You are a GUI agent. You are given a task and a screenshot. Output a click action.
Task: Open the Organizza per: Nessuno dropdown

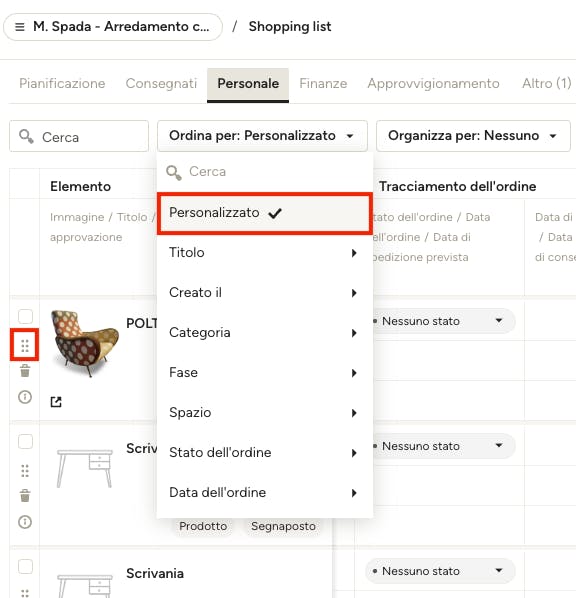(473, 136)
